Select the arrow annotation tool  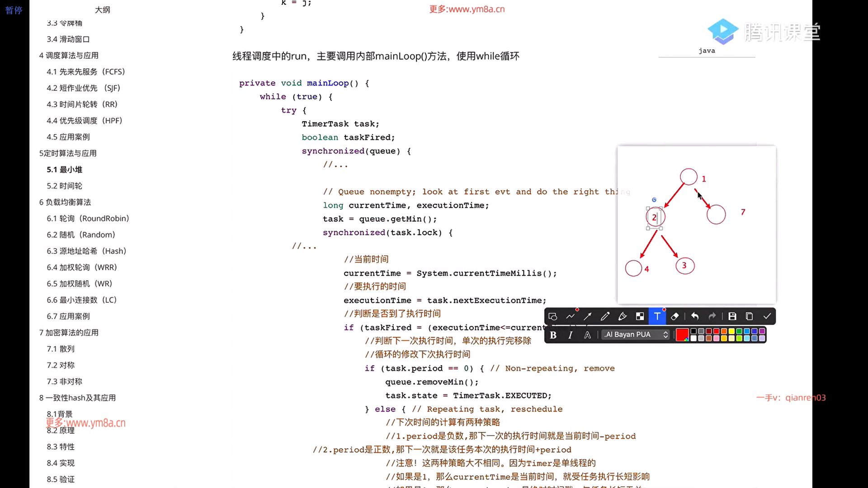coord(588,316)
